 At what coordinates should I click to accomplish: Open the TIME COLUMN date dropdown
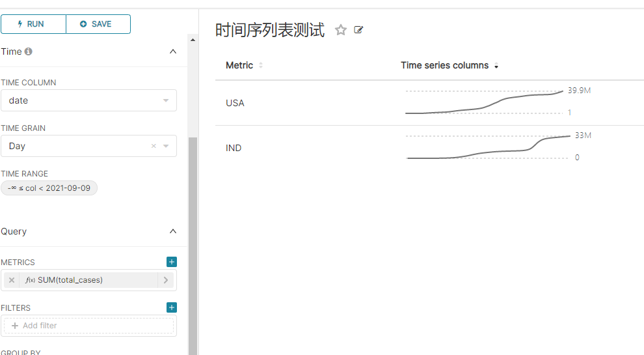[x=88, y=100]
